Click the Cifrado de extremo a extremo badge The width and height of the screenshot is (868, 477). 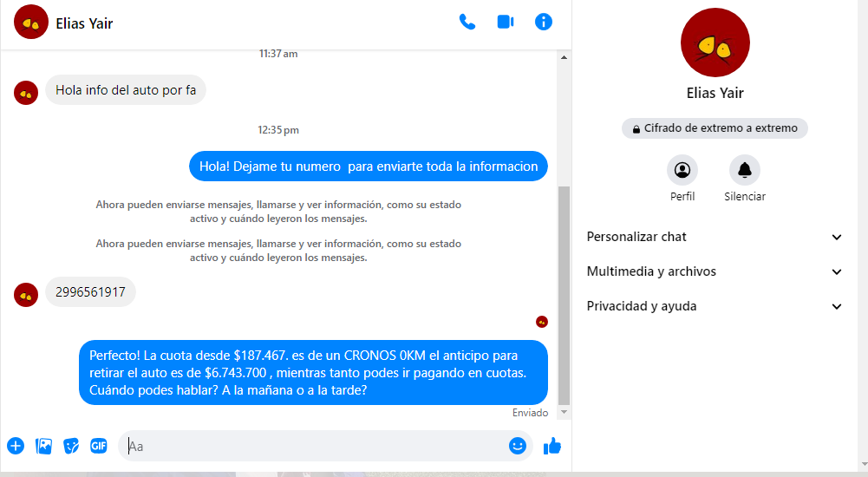[x=715, y=128]
